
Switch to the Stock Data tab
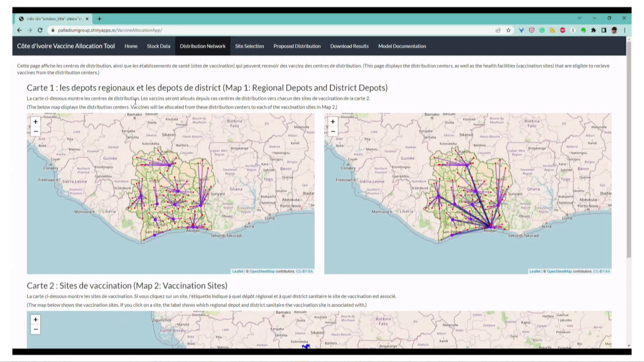point(158,46)
